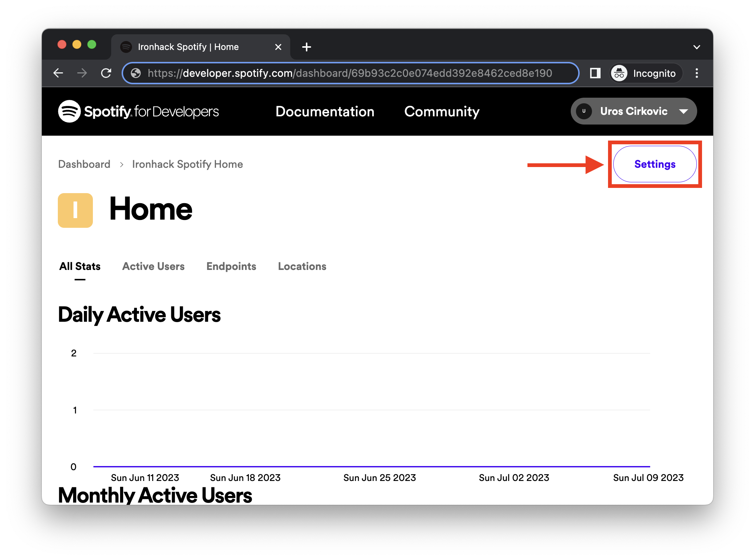
Task: Close the Ironhack Spotify tab
Action: pos(278,47)
